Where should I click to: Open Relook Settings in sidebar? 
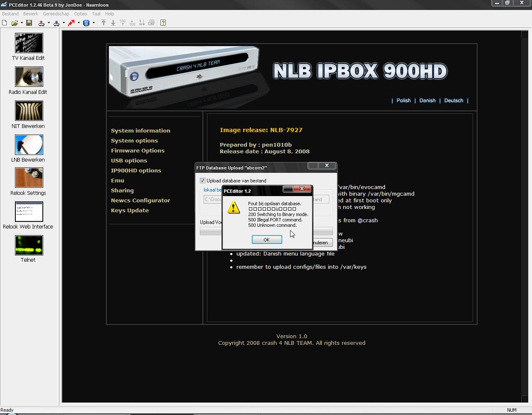[x=28, y=182]
